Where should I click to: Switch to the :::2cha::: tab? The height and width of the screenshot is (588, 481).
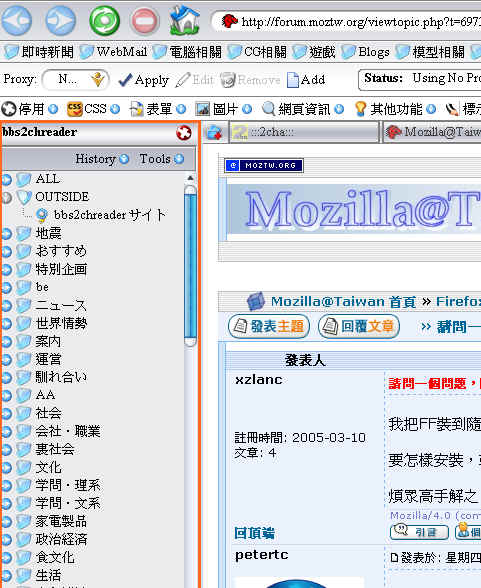(x=304, y=132)
